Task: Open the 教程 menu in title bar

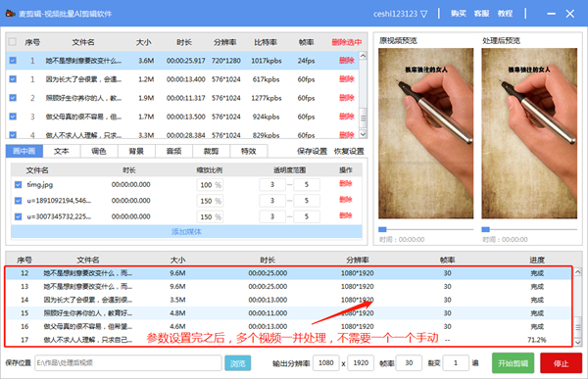Action: (x=505, y=14)
